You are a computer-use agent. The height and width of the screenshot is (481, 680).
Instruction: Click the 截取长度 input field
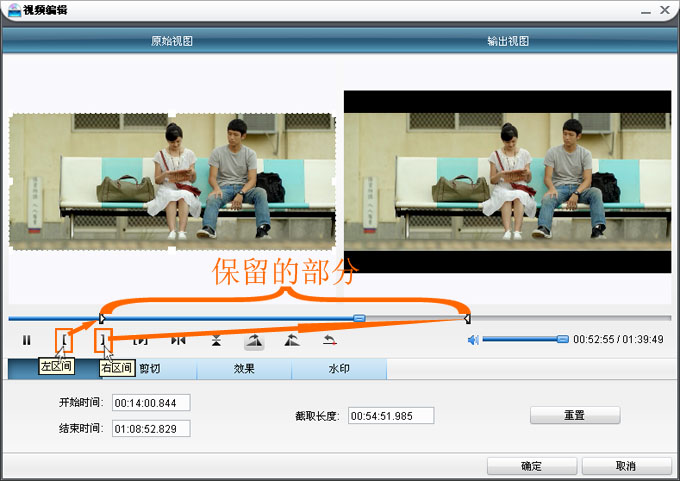[391, 416]
